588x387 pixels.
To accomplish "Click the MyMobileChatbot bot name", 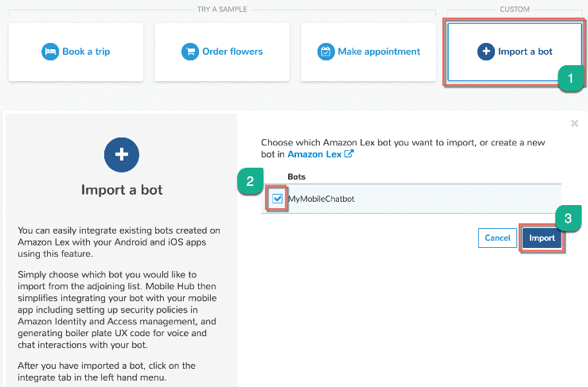I will click(321, 199).
